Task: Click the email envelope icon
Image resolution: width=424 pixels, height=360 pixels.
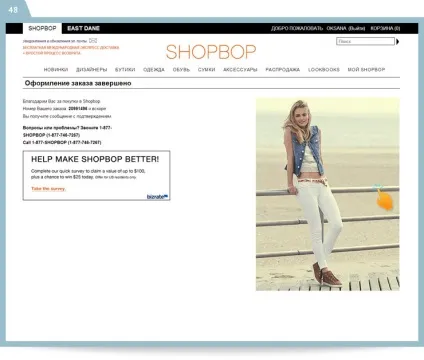Action: (93, 41)
